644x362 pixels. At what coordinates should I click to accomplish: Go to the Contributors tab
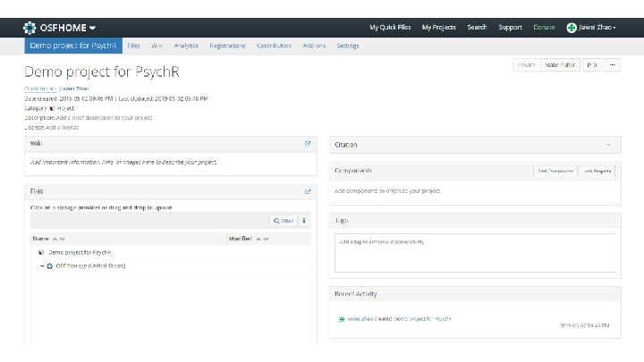(x=275, y=45)
